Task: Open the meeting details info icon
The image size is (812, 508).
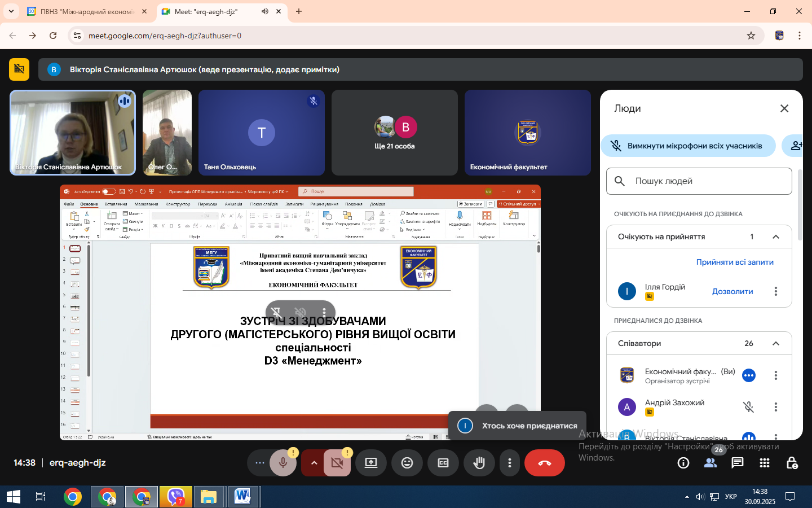Action: click(x=683, y=463)
